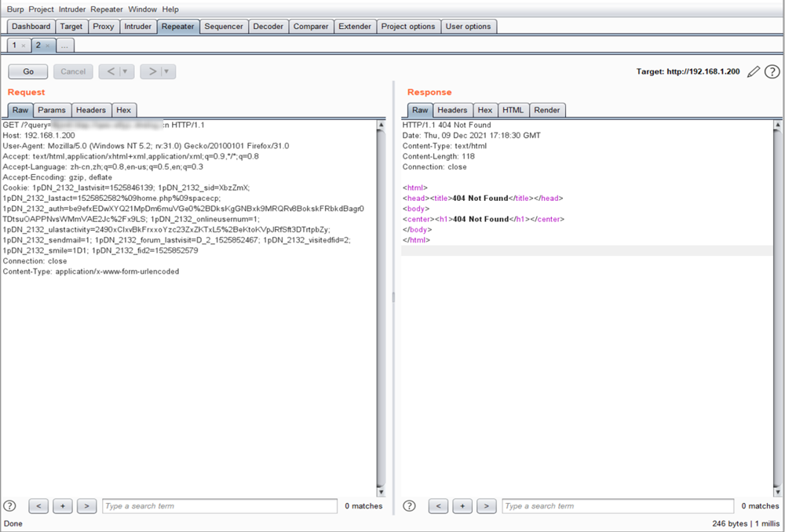Open the User options tab
785x532 pixels.
(469, 27)
